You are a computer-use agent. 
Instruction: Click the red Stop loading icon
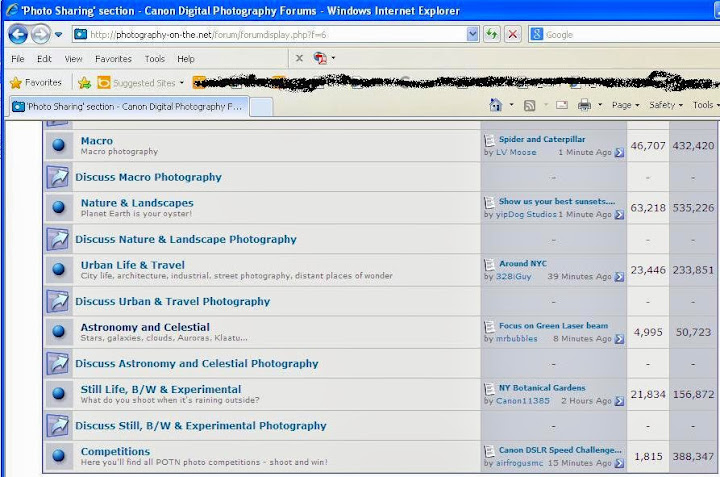coord(513,34)
